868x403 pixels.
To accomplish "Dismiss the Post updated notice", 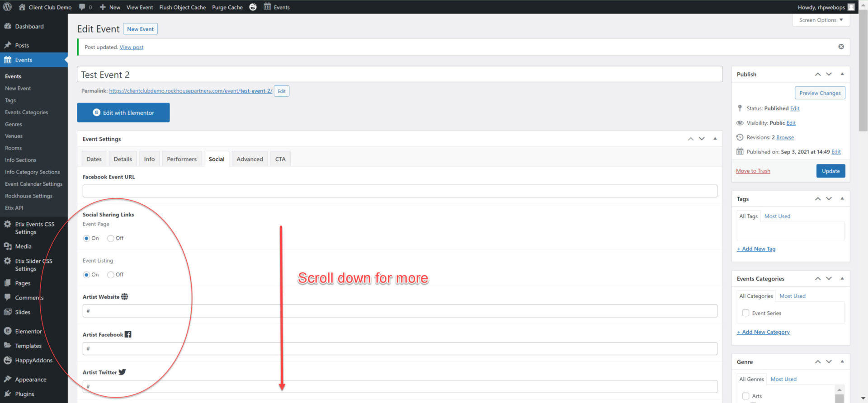I will point(841,47).
